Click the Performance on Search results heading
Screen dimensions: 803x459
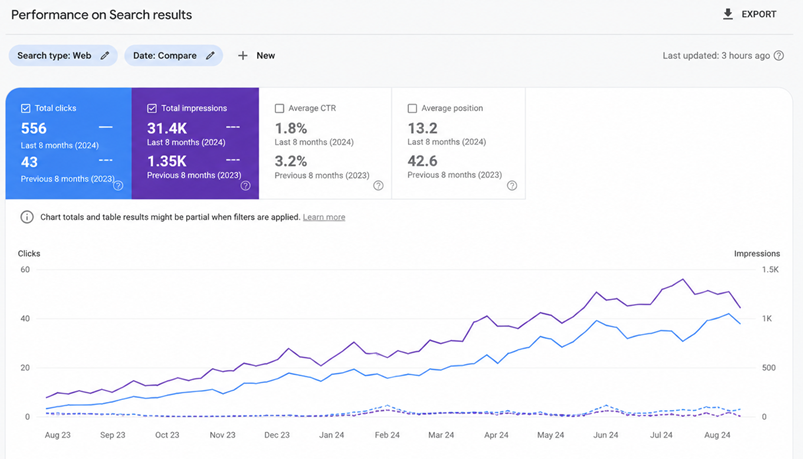(x=101, y=14)
